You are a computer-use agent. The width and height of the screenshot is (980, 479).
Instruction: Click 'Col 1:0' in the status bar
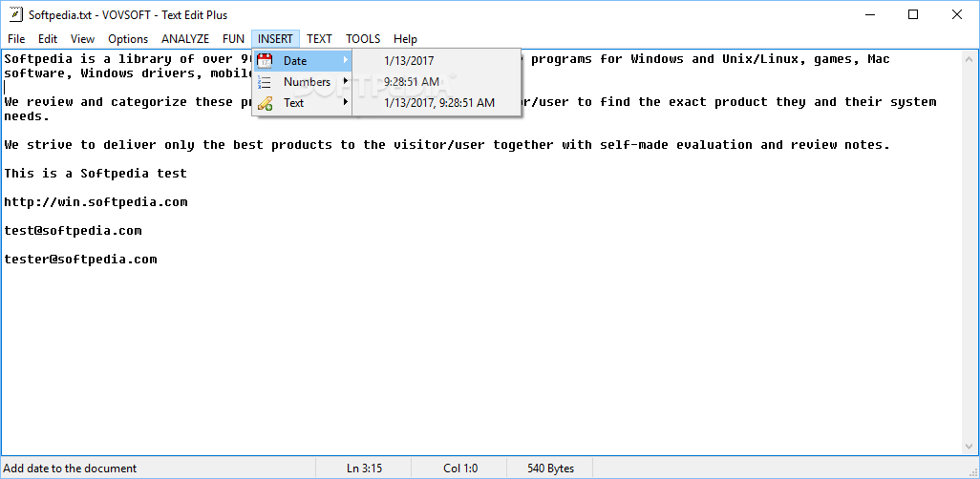click(460, 469)
